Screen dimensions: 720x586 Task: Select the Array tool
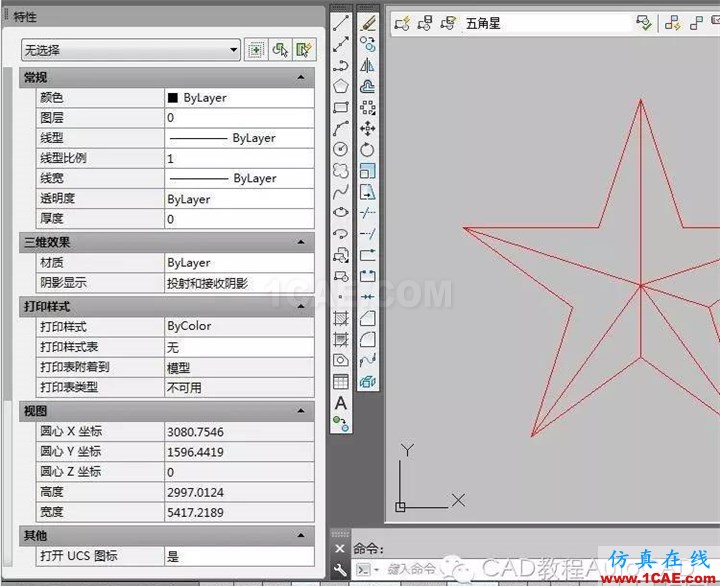368,107
